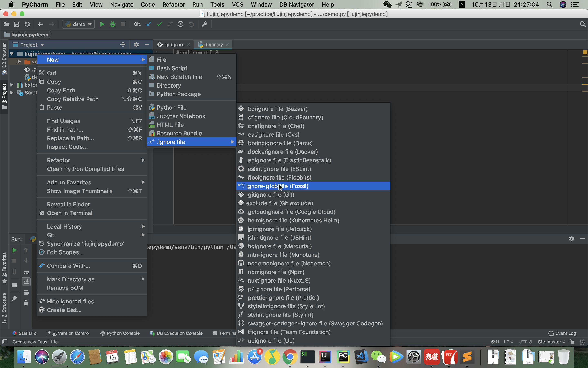This screenshot has height=368, width=588.
Task: Choose .gitignore file (Git) option
Action: [313, 194]
